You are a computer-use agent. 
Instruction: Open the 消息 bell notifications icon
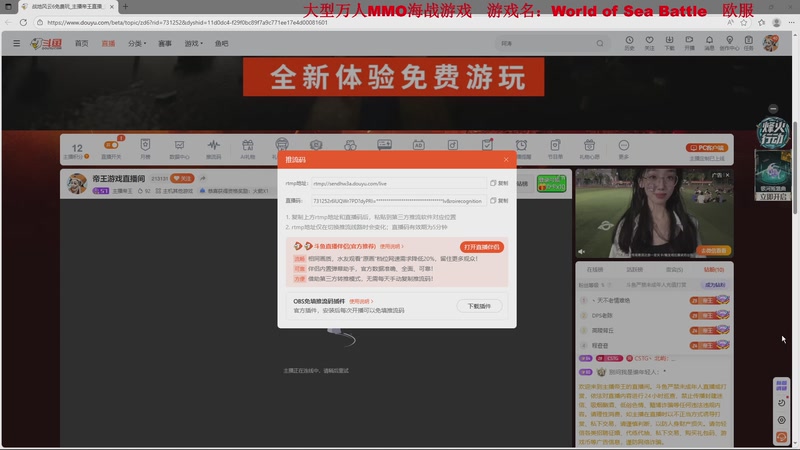pos(709,43)
